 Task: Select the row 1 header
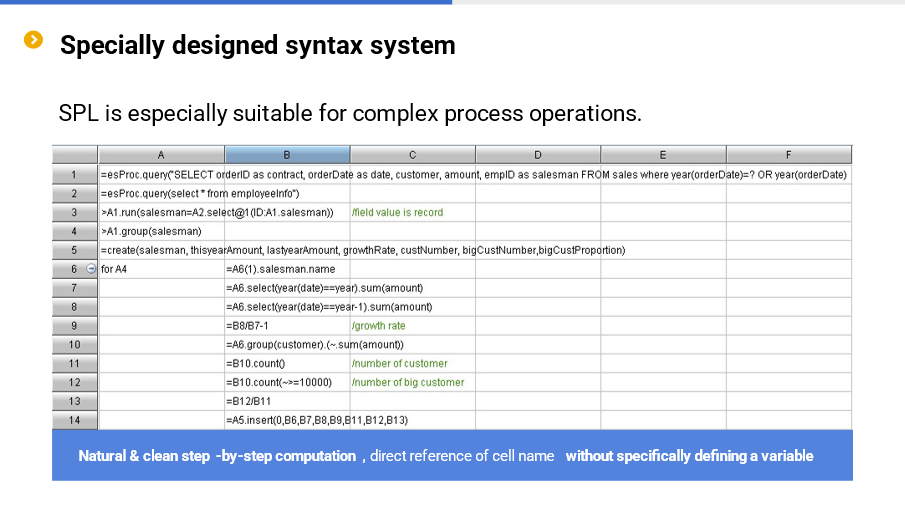tap(75, 174)
